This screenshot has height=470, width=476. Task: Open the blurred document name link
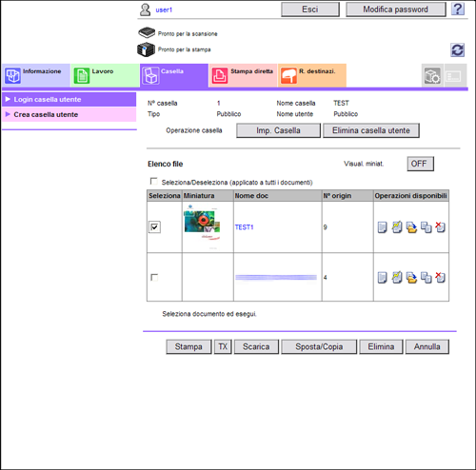coord(276,278)
